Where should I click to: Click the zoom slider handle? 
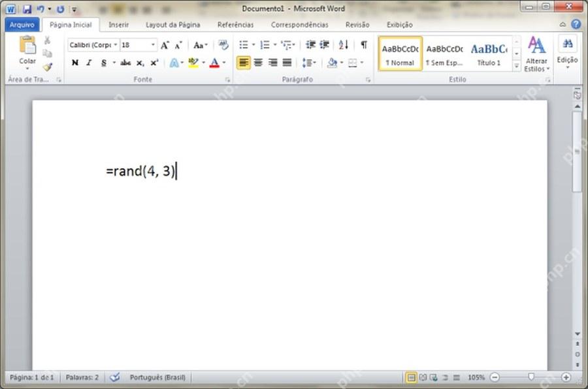tap(531, 377)
